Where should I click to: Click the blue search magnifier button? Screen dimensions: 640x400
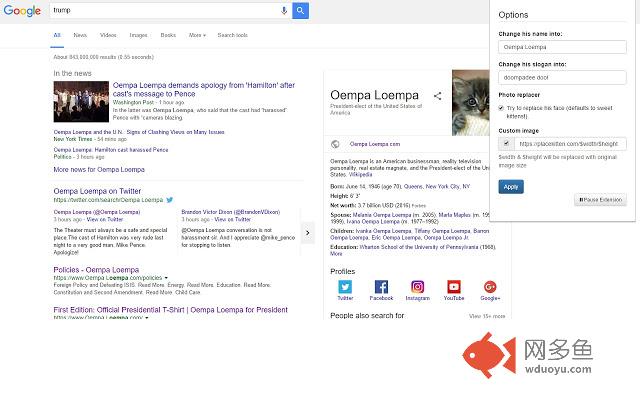tap(301, 11)
